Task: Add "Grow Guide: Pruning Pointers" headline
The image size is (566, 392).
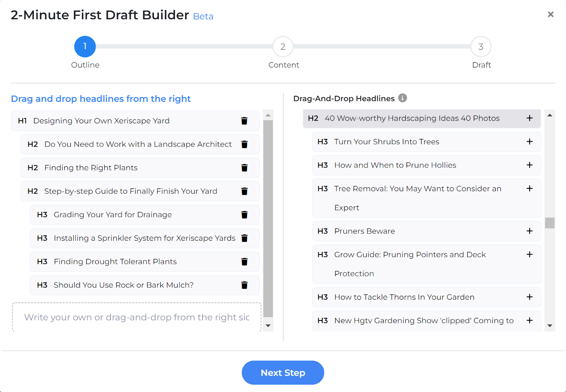Action: pos(530,254)
